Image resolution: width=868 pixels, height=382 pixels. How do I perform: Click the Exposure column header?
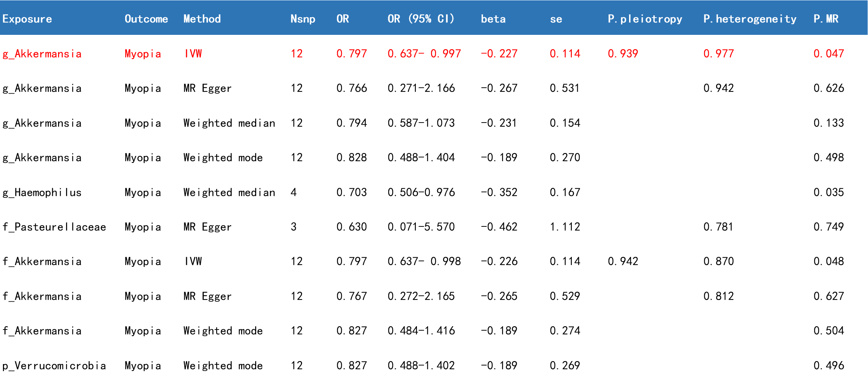pos(27,19)
